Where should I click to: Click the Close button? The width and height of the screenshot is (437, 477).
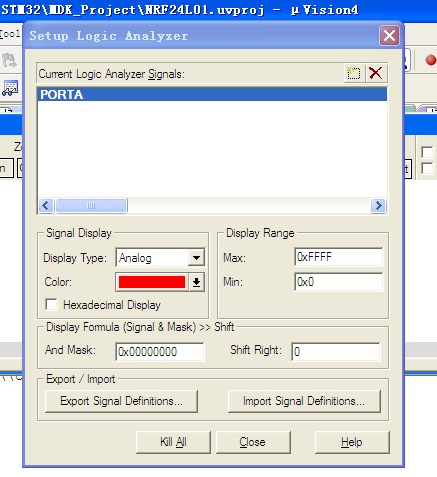coord(253,442)
